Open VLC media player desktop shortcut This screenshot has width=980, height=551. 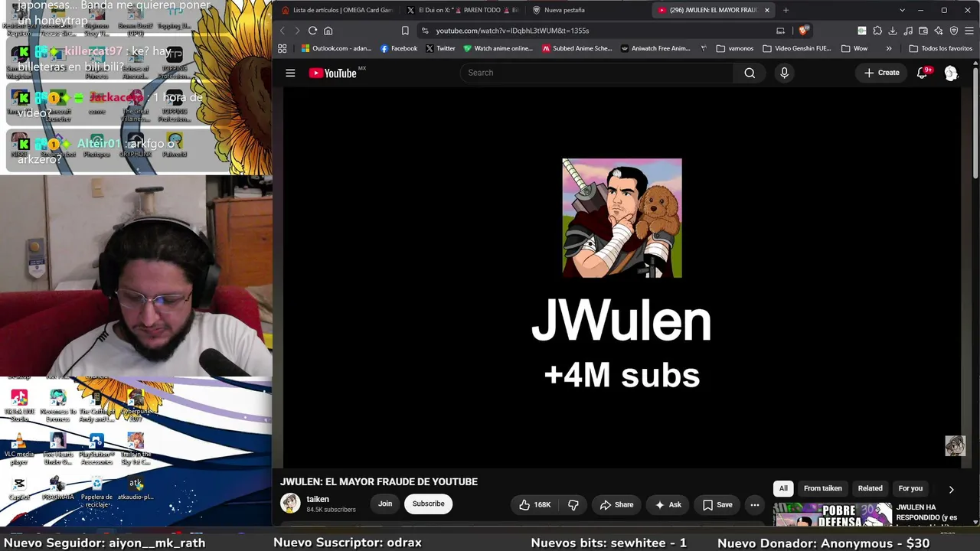[19, 449]
